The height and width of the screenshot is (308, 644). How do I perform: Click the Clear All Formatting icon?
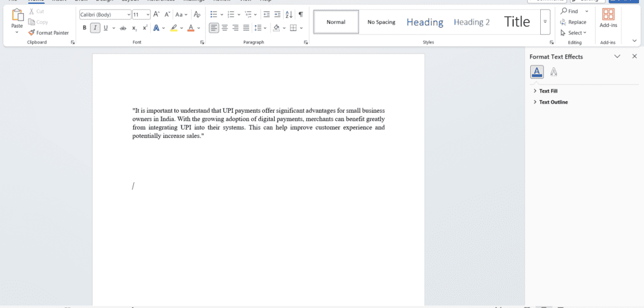197,14
